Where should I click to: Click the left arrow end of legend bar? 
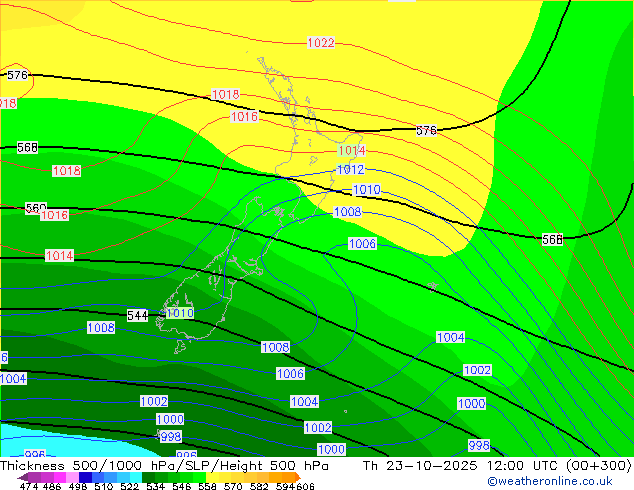[23, 477]
